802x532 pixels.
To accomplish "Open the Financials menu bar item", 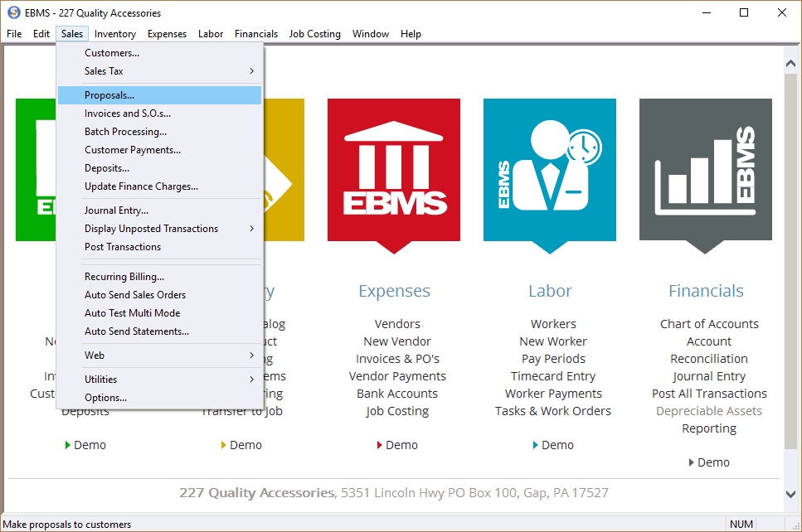I will 256,34.
